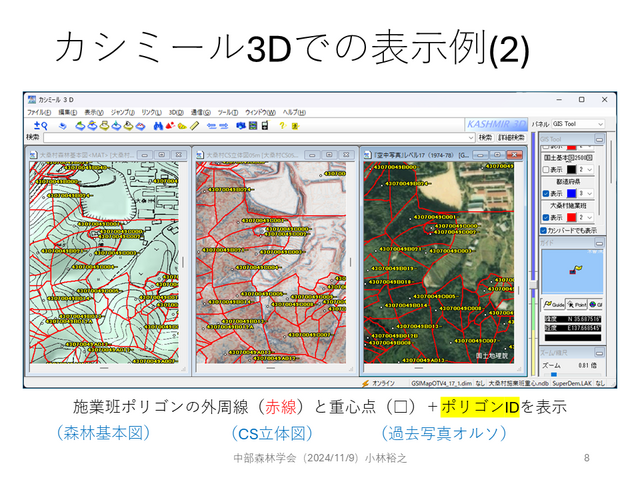The image size is (640, 480).
Task: Restore the 空中写真 レベル17 window
Action: (x=497, y=155)
